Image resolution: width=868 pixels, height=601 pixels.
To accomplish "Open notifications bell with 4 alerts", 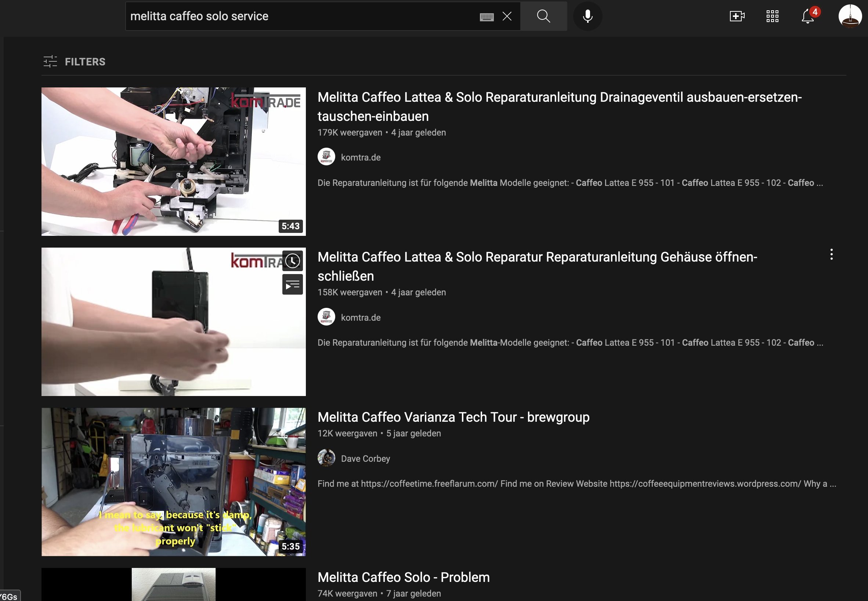I will (x=807, y=16).
